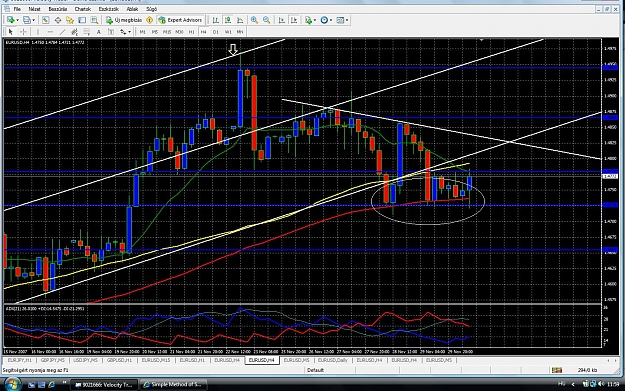The width and height of the screenshot is (625, 391).
Task: Open the Windows Start button
Action: pos(12,384)
